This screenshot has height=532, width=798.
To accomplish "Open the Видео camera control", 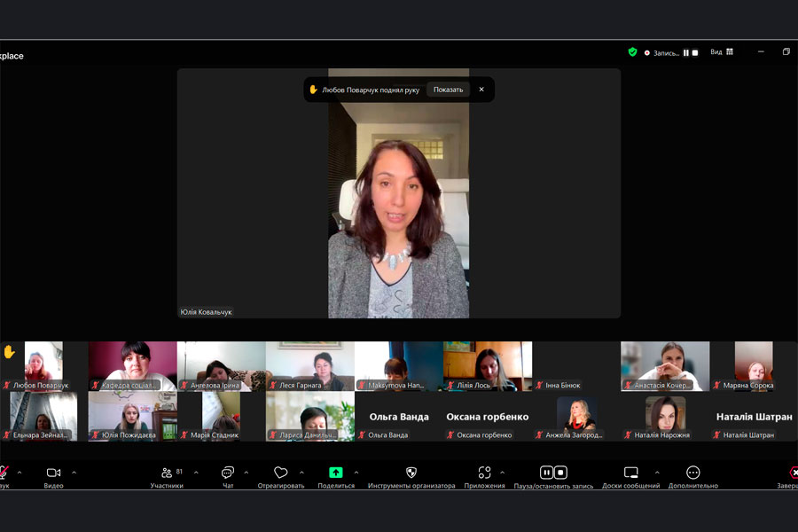I will pos(53,473).
